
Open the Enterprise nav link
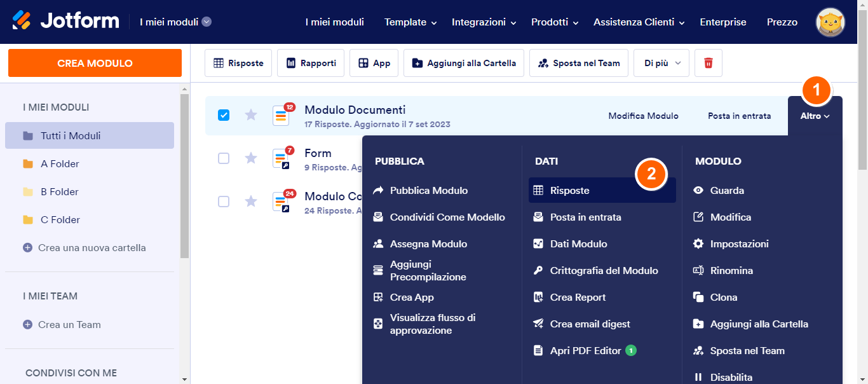point(723,22)
